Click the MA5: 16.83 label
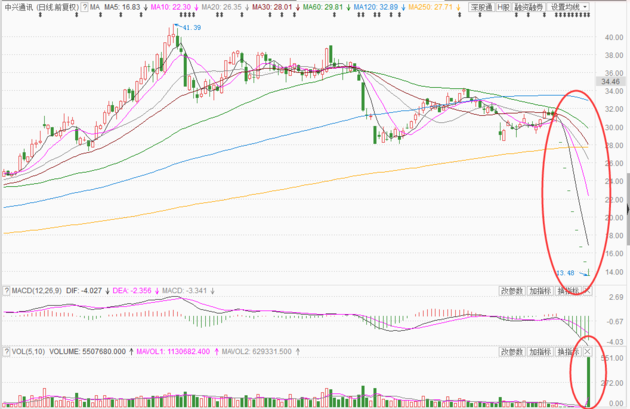 point(122,7)
